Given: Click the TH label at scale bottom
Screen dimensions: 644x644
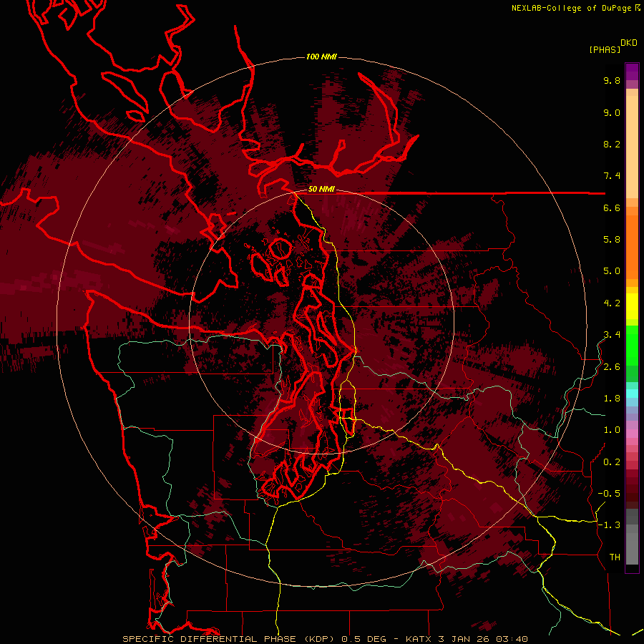Looking at the screenshot, I should point(615,557).
